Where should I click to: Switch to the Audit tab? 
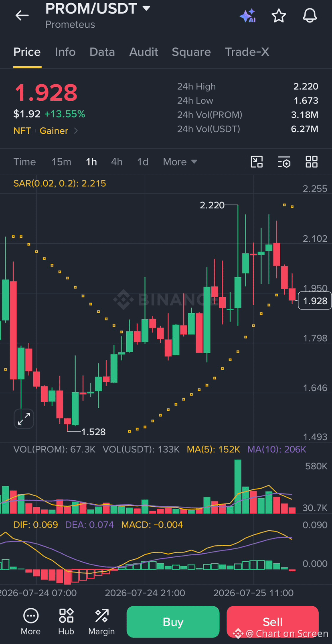pos(144,52)
